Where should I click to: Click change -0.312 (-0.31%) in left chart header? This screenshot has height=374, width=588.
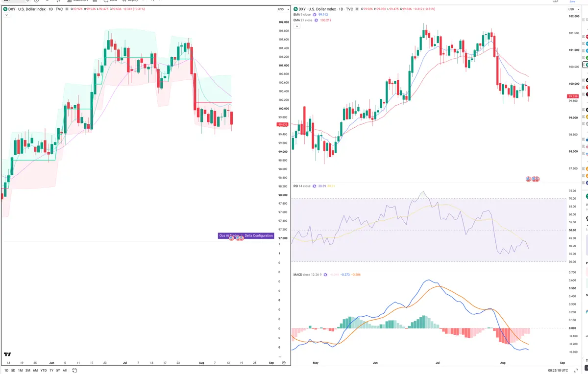[134, 9]
